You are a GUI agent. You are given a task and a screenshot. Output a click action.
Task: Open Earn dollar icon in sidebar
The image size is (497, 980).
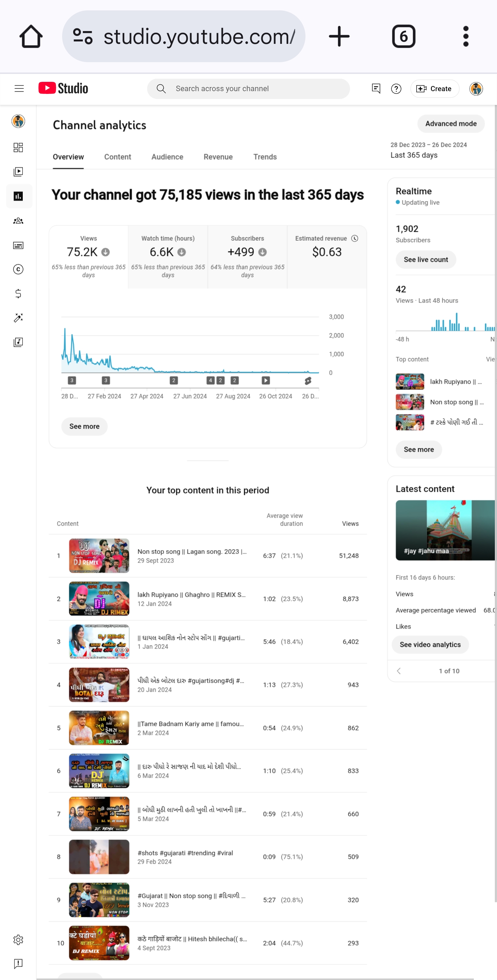click(18, 294)
